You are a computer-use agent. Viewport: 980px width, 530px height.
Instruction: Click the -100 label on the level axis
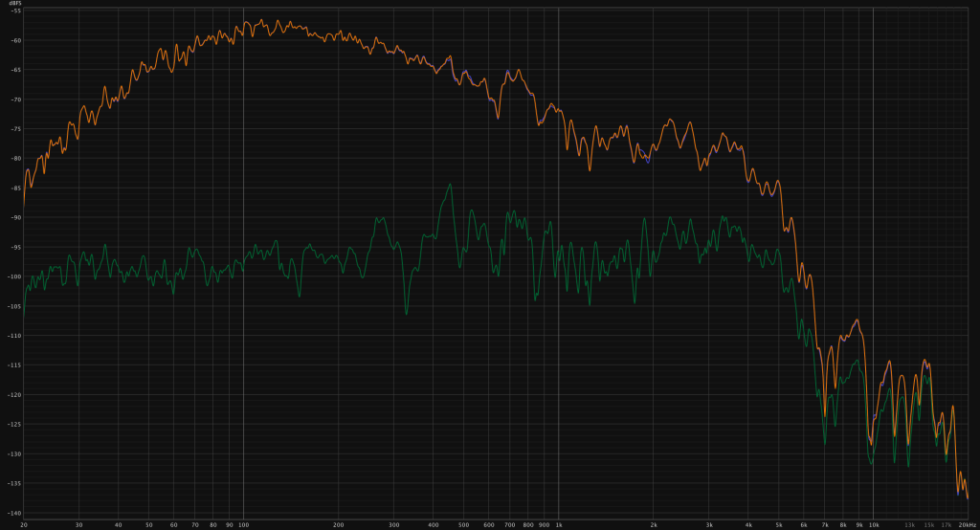click(x=15, y=276)
